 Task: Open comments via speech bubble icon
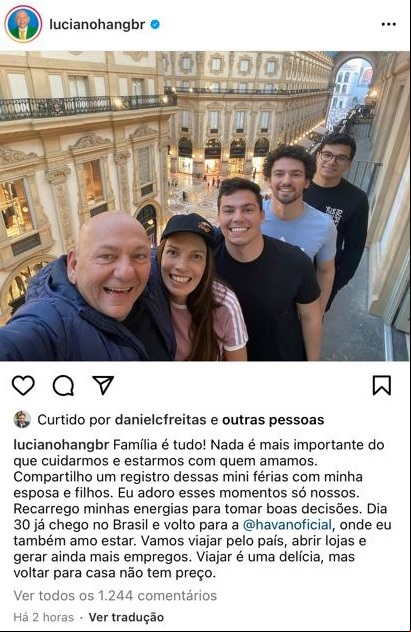click(x=63, y=386)
